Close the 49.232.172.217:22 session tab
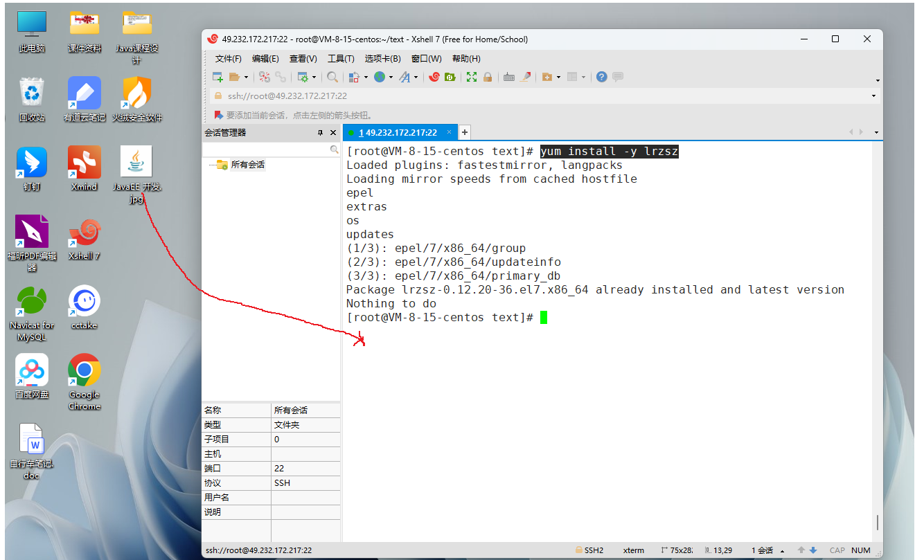The width and height of the screenshot is (924, 560). coord(450,132)
